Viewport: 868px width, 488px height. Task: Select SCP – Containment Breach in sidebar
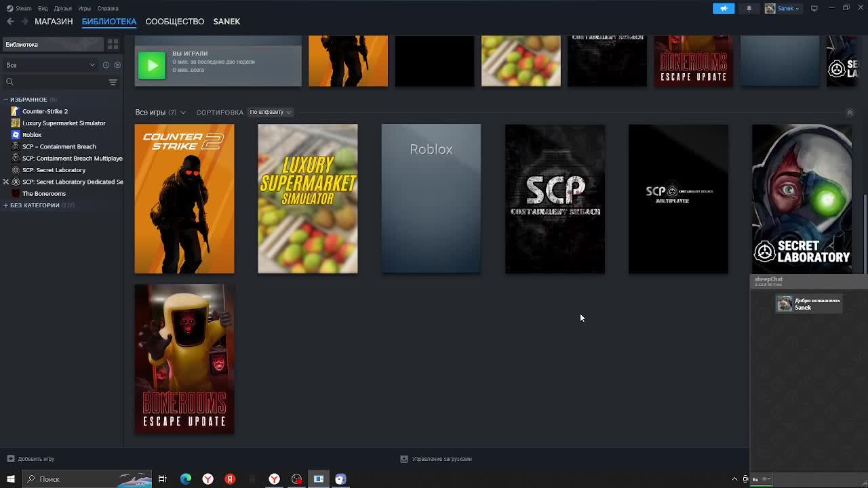[x=59, y=146]
